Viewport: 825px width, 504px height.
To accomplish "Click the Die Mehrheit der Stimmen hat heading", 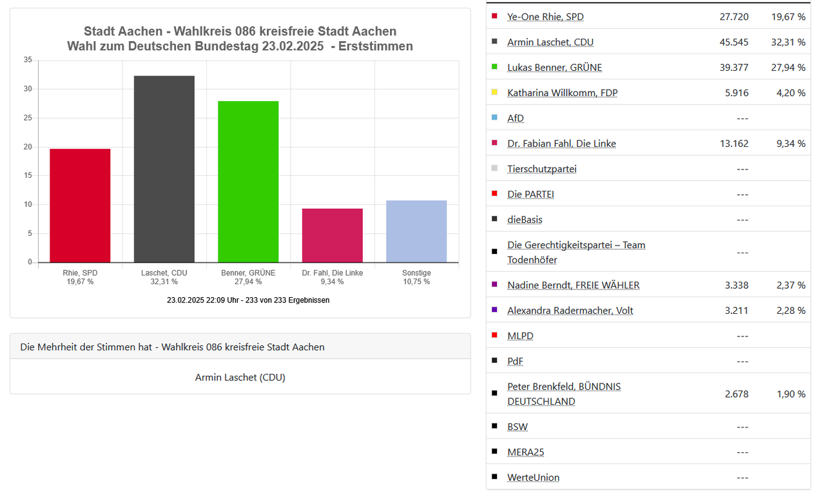I will (x=172, y=347).
